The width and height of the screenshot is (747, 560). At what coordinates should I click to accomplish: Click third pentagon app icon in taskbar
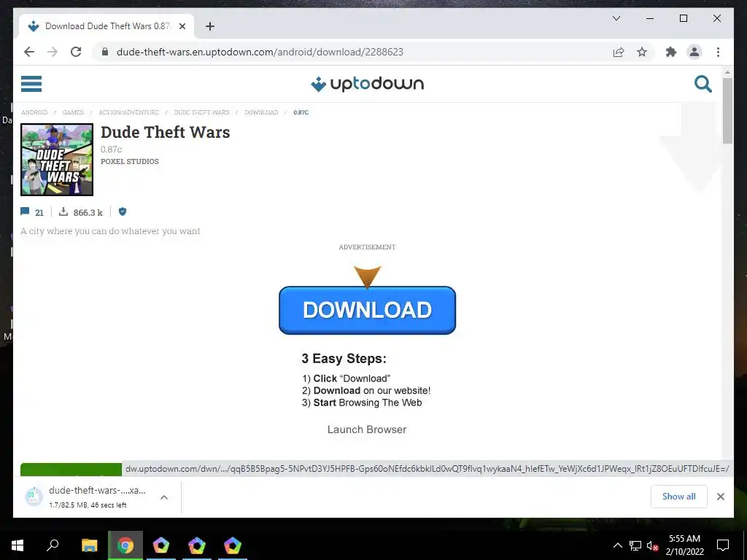pyautogui.click(x=233, y=545)
